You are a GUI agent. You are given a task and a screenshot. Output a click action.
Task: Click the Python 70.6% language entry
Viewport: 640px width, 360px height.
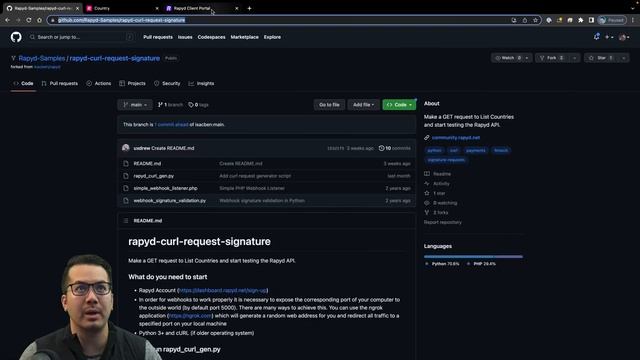442,264
